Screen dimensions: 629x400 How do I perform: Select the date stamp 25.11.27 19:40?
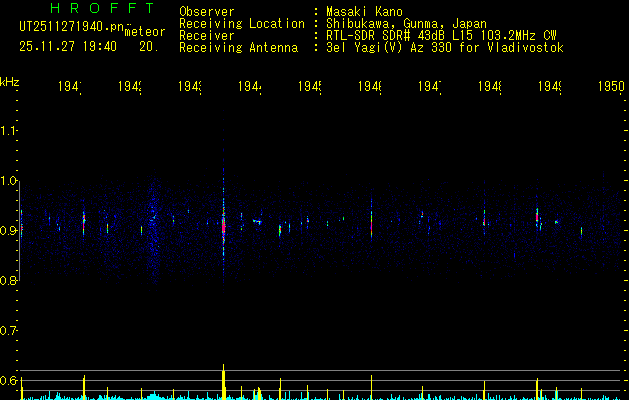(68, 47)
